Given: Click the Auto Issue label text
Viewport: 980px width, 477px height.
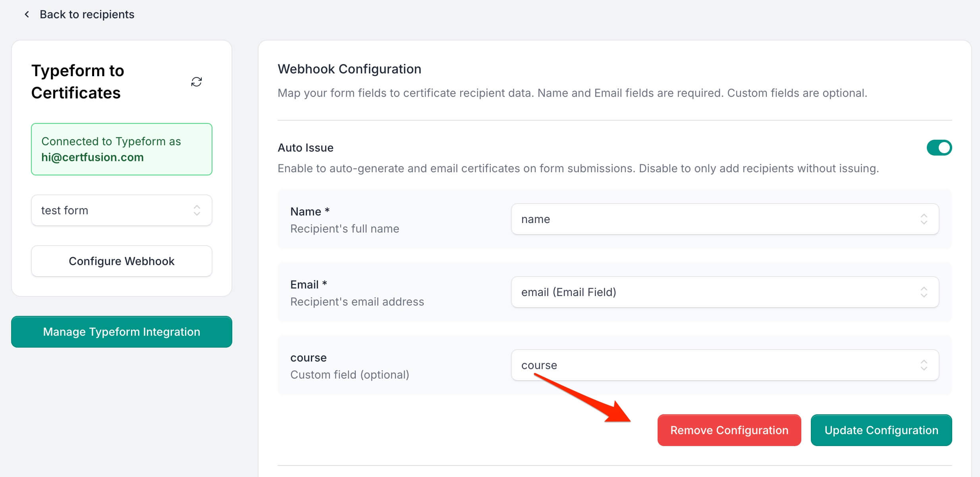Looking at the screenshot, I should (305, 148).
